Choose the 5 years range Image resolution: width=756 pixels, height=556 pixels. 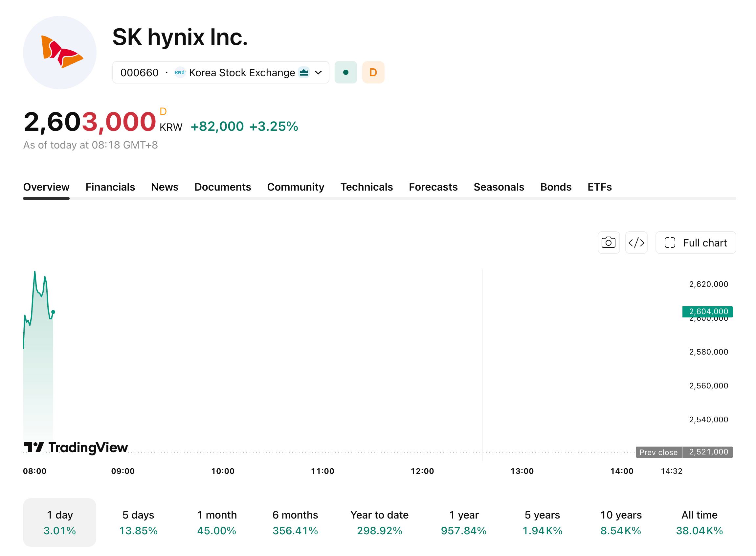pos(543,522)
